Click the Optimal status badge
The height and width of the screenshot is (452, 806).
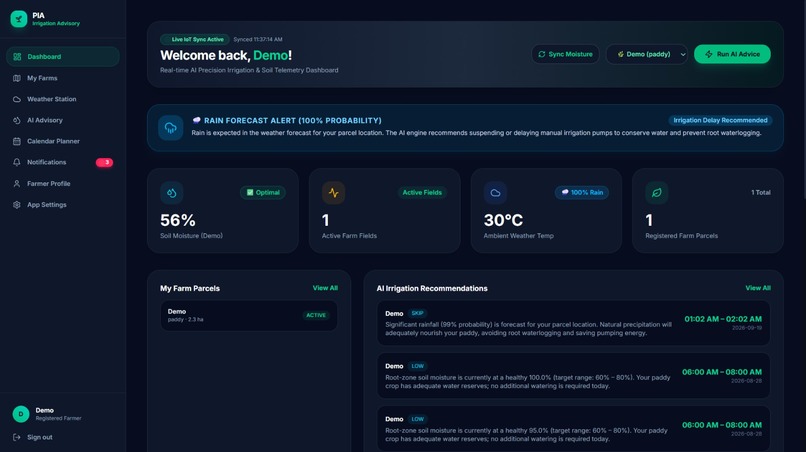tap(263, 193)
